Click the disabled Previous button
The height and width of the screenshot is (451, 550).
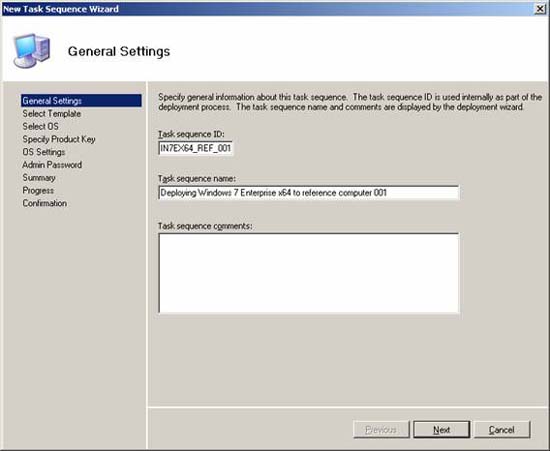point(381,430)
